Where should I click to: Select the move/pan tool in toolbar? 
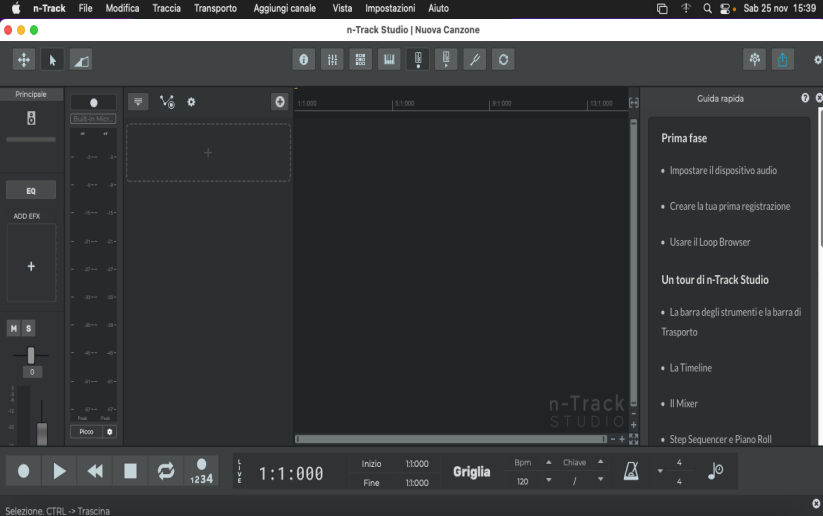[24, 60]
